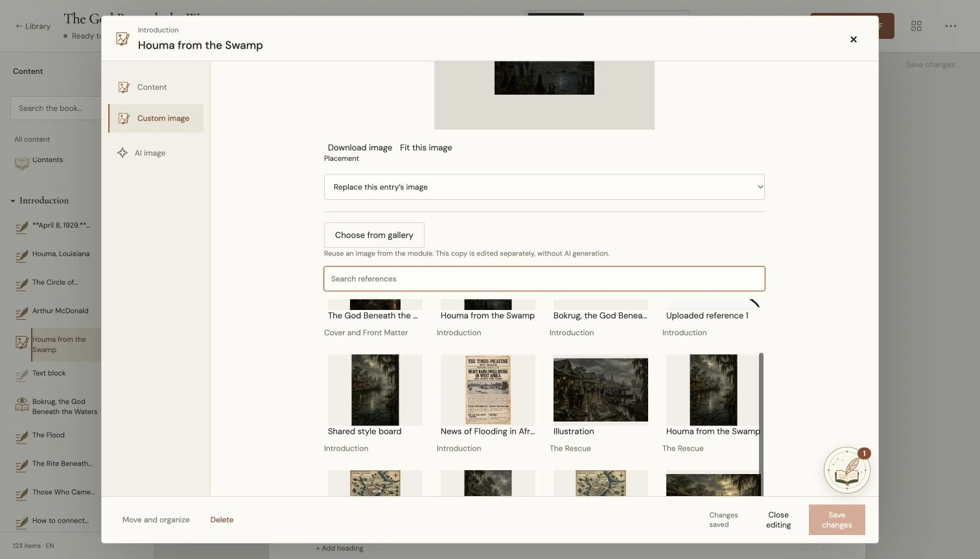Click the text icon beside The Circle of...
This screenshot has height=559, width=980.
click(x=22, y=285)
